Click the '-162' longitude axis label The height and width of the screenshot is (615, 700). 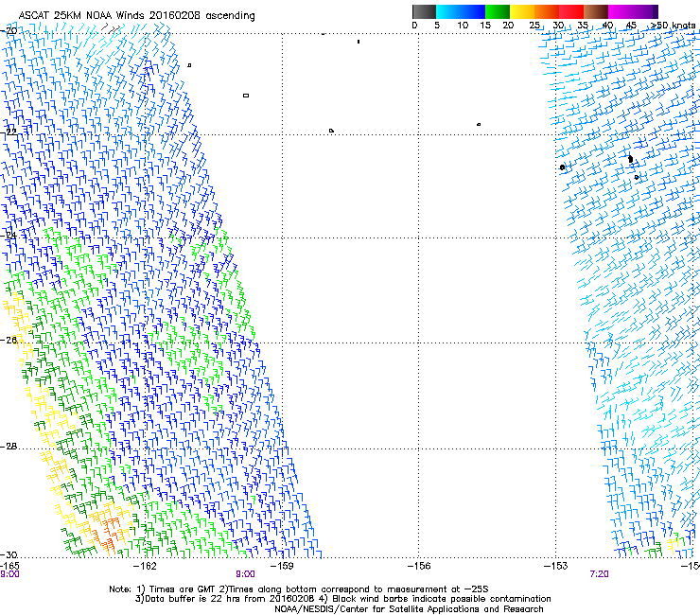point(146,566)
